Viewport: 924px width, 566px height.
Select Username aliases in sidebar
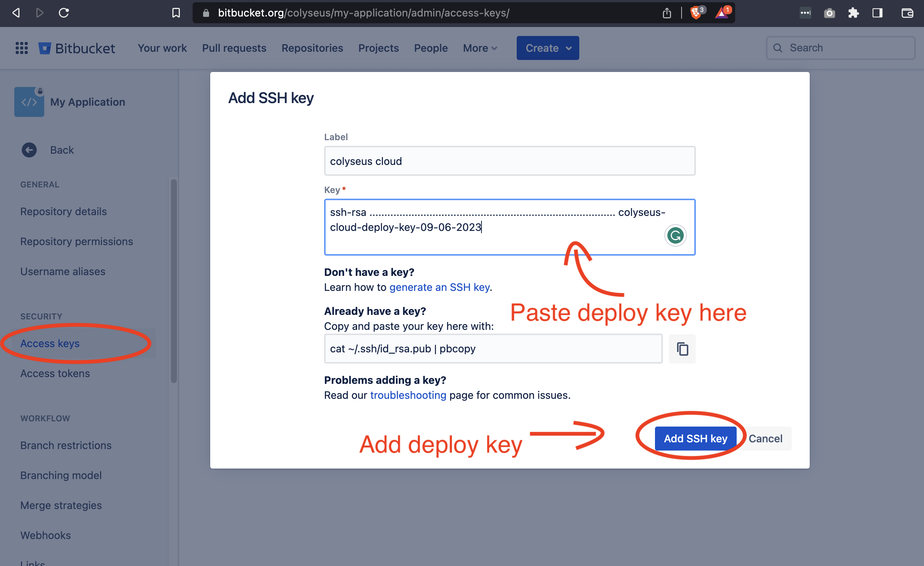point(63,271)
